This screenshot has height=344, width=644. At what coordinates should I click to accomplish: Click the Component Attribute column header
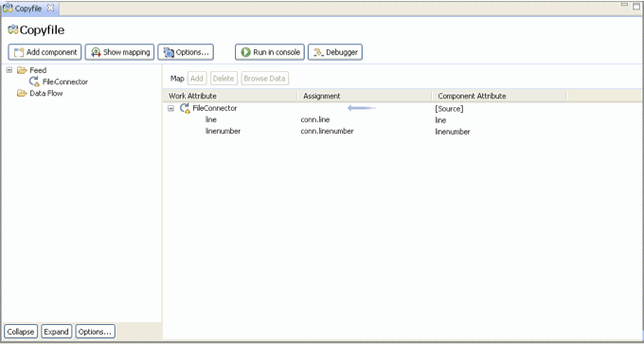[x=499, y=96]
